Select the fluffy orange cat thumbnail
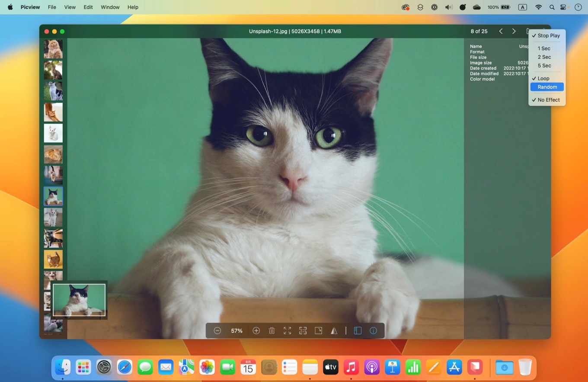Viewport: 588px width, 382px height. [x=53, y=49]
